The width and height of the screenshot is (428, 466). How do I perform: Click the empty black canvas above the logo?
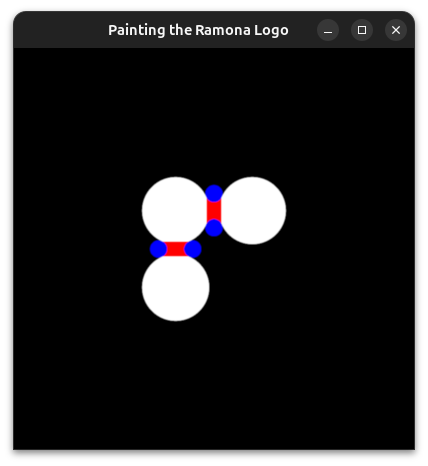[214, 112]
